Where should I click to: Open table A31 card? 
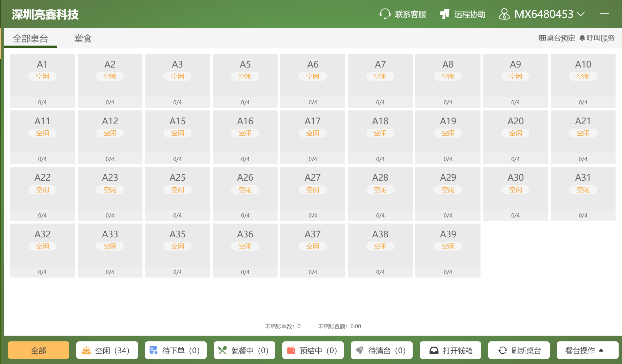(x=583, y=194)
